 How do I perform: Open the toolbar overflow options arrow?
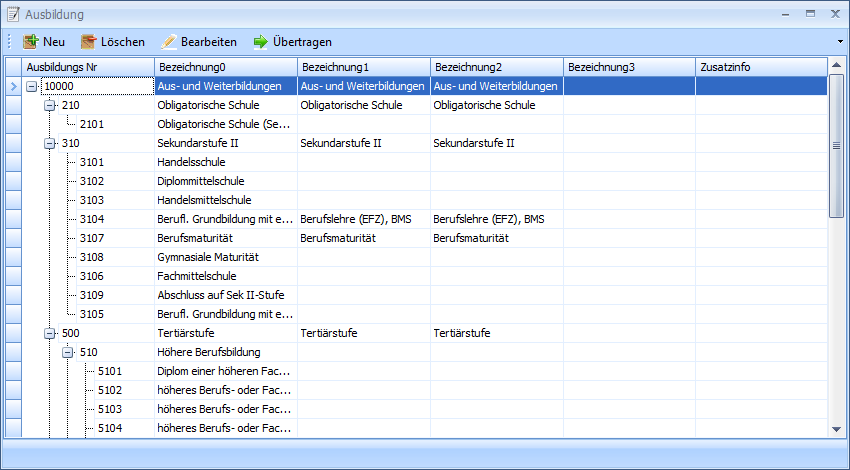point(839,42)
